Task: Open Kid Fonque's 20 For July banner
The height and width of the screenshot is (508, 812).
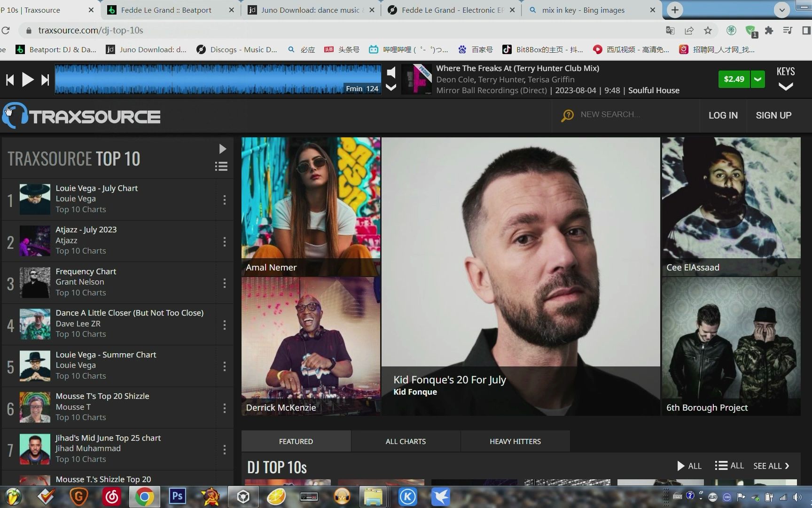Action: coord(521,276)
